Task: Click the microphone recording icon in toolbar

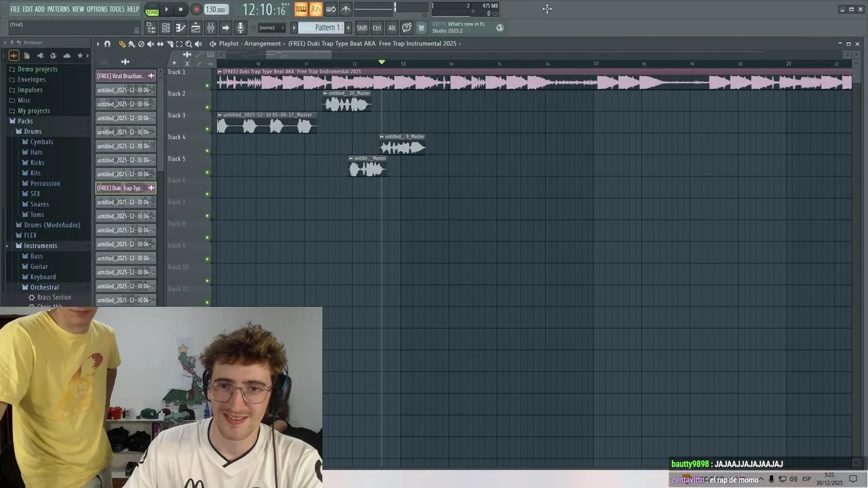Action: [x=240, y=28]
